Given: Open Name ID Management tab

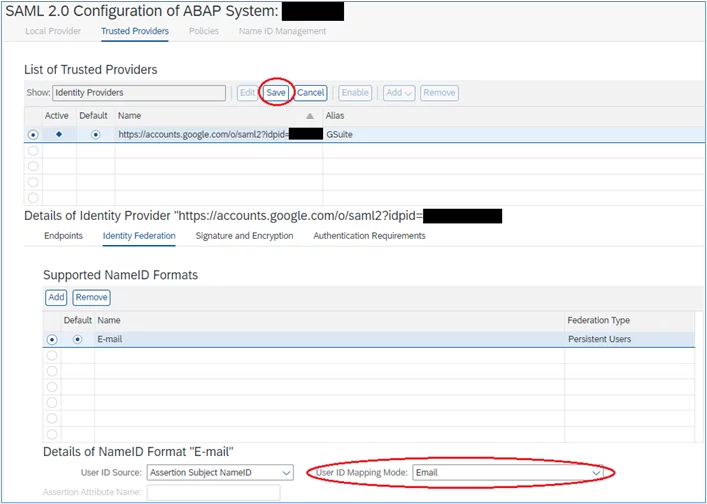Looking at the screenshot, I should pyautogui.click(x=282, y=31).
